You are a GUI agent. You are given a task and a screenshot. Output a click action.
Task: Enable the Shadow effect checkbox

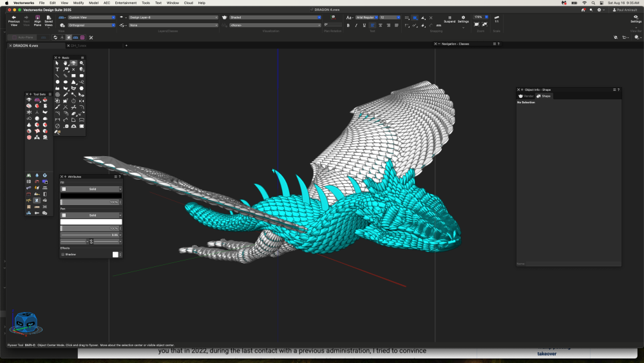point(63,254)
